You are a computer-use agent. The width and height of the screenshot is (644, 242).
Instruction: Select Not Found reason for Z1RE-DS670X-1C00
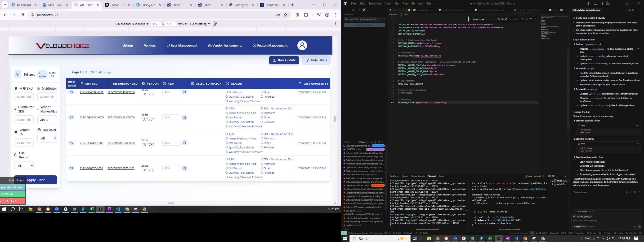pyautogui.click(x=227, y=143)
